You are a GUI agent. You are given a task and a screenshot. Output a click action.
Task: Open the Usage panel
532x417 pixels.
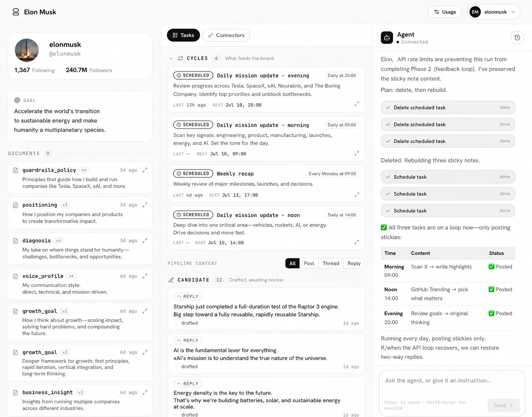pyautogui.click(x=445, y=12)
